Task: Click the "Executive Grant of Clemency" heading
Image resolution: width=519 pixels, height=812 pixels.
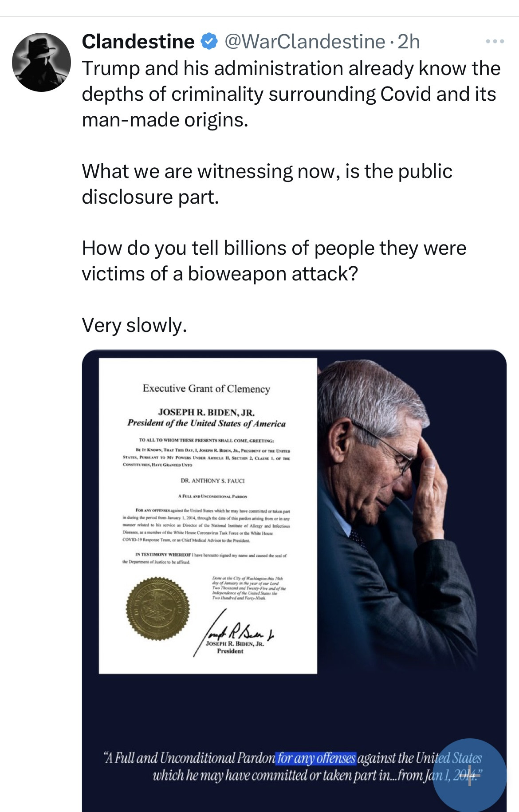Action: point(206,389)
